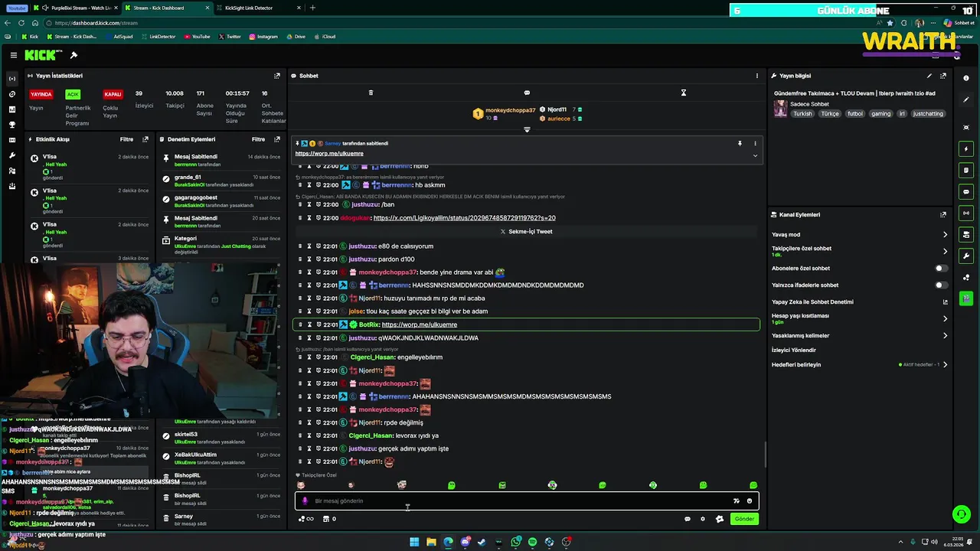Viewport: 980px width, 551px height.
Task: Expand the leaderboard below monkeydchoppa37
Action: [x=527, y=129]
